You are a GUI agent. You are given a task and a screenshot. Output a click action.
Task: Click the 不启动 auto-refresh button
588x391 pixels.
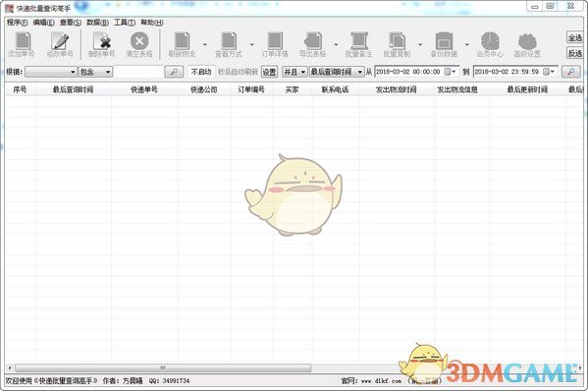pos(201,72)
